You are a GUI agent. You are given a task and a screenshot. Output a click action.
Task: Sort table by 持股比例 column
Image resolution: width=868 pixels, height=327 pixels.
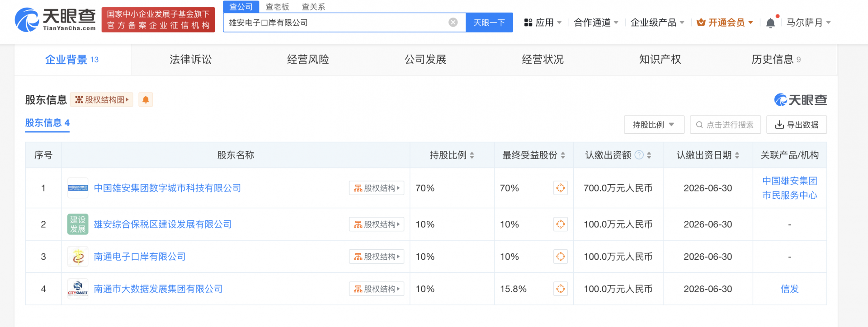click(472, 155)
